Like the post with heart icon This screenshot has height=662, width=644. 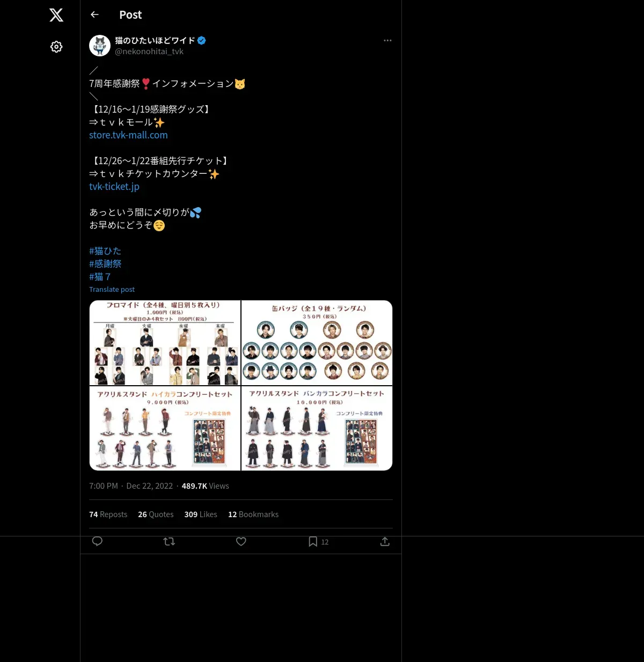click(x=241, y=541)
